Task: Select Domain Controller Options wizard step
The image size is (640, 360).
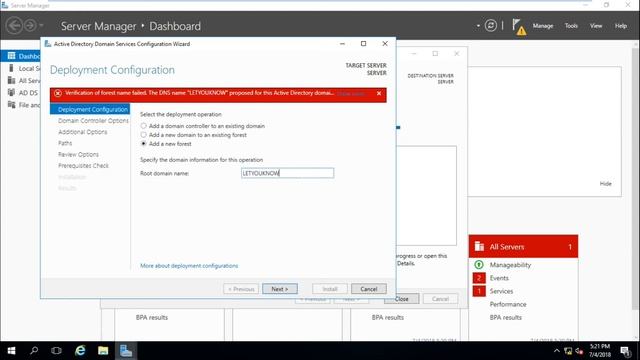Action: tap(93, 121)
